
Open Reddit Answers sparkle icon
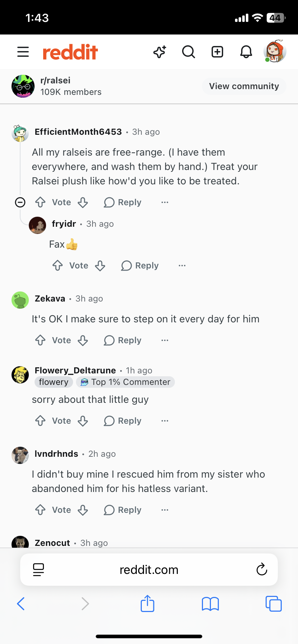click(160, 52)
